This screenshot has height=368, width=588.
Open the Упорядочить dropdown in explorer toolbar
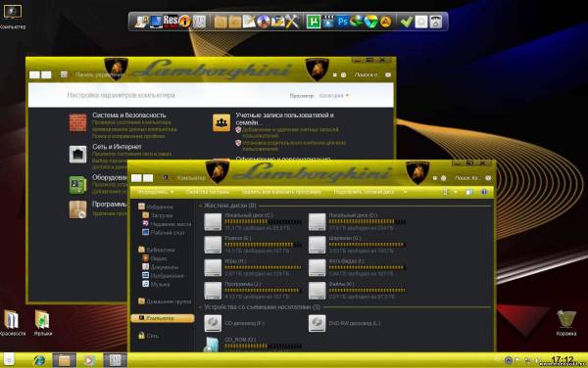coord(156,192)
